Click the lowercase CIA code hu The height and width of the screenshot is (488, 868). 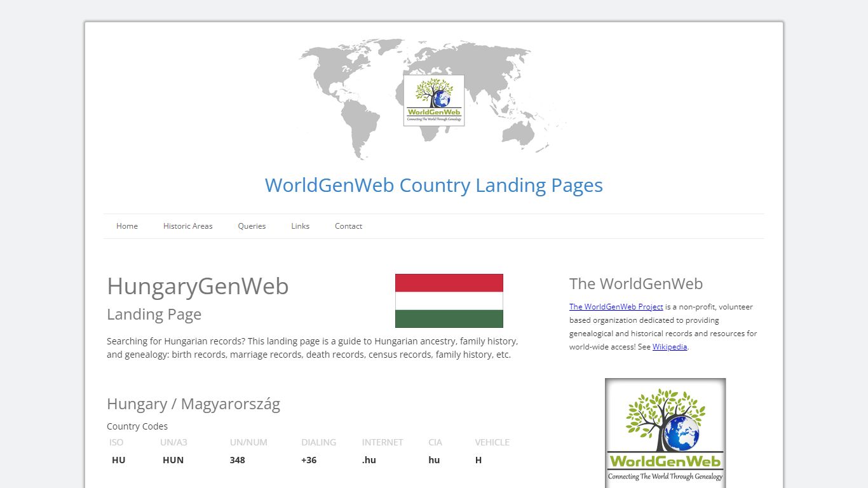(434, 460)
